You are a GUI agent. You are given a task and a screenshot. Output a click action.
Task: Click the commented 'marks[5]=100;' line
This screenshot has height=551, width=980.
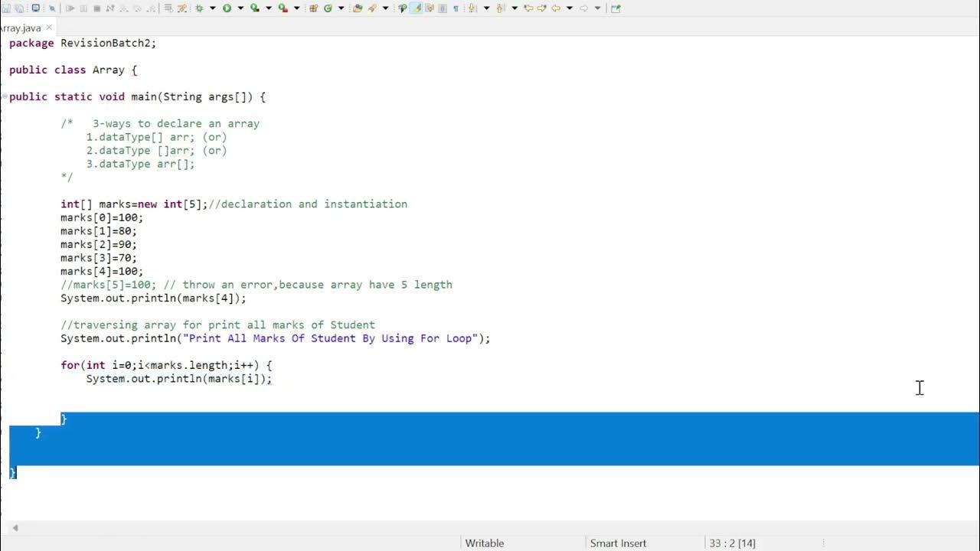point(256,285)
